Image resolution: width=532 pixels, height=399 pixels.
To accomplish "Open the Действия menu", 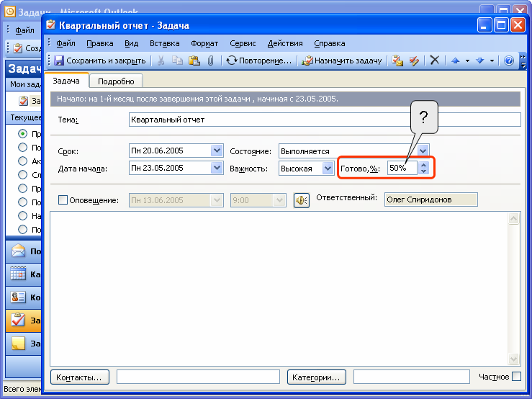I will pos(285,43).
